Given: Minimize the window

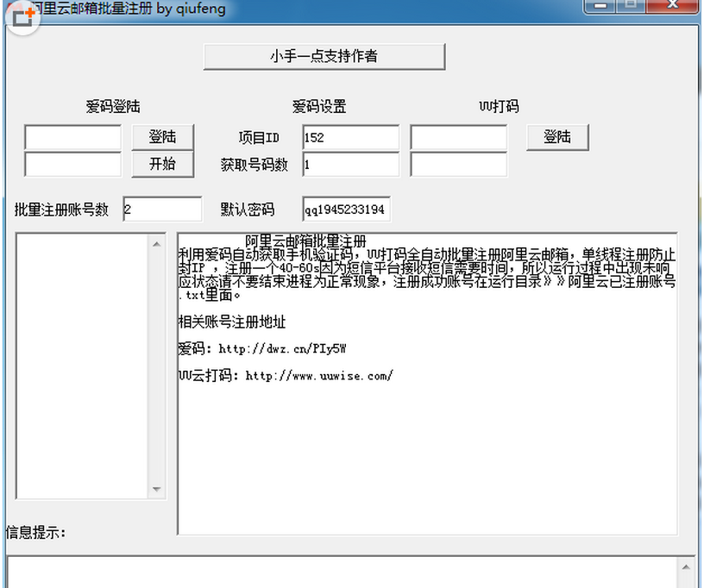Looking at the screenshot, I should (x=600, y=6).
